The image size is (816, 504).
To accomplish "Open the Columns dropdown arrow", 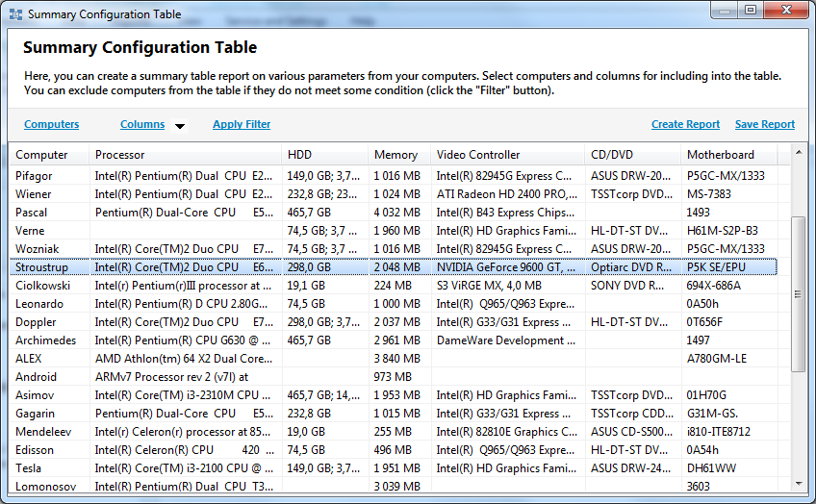I will [179, 125].
